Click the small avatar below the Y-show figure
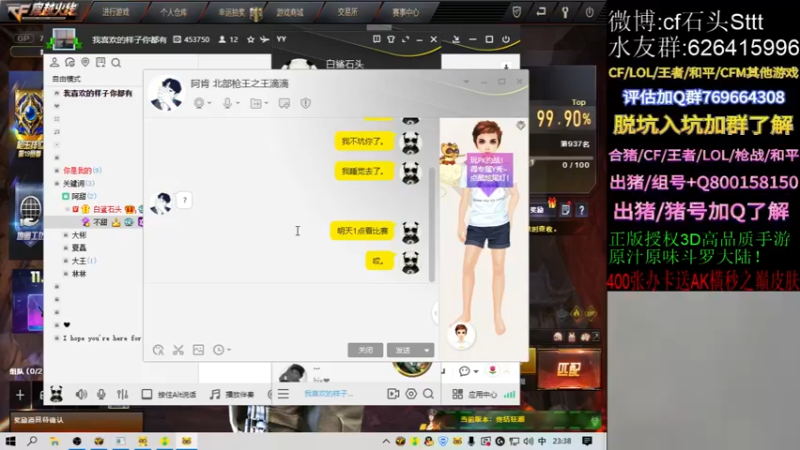 [461, 335]
